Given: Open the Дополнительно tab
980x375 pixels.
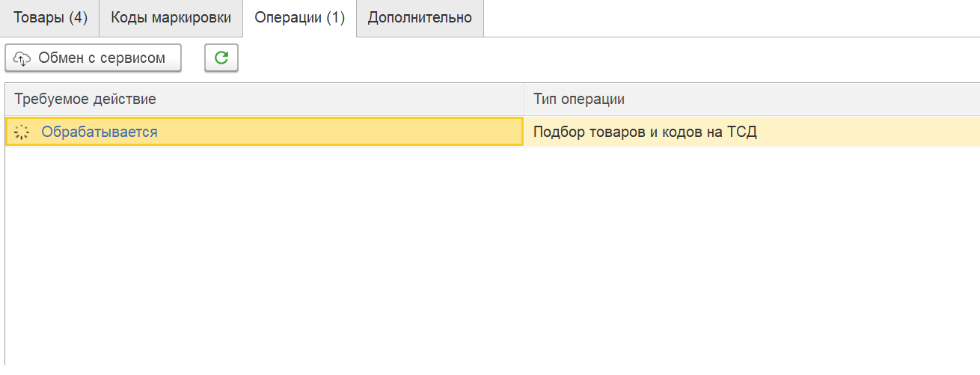Looking at the screenshot, I should click(420, 18).
